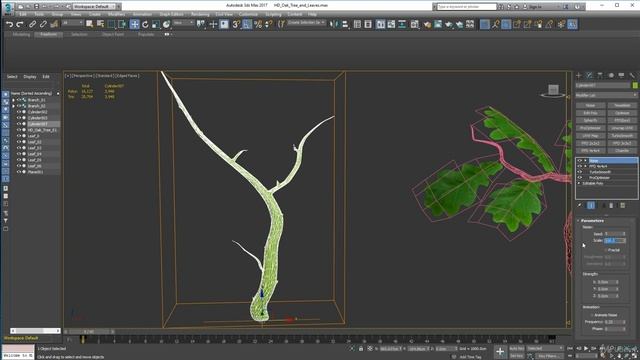The image size is (640, 360).
Task: Click the Edit Poly modifier button
Action: 590,113
